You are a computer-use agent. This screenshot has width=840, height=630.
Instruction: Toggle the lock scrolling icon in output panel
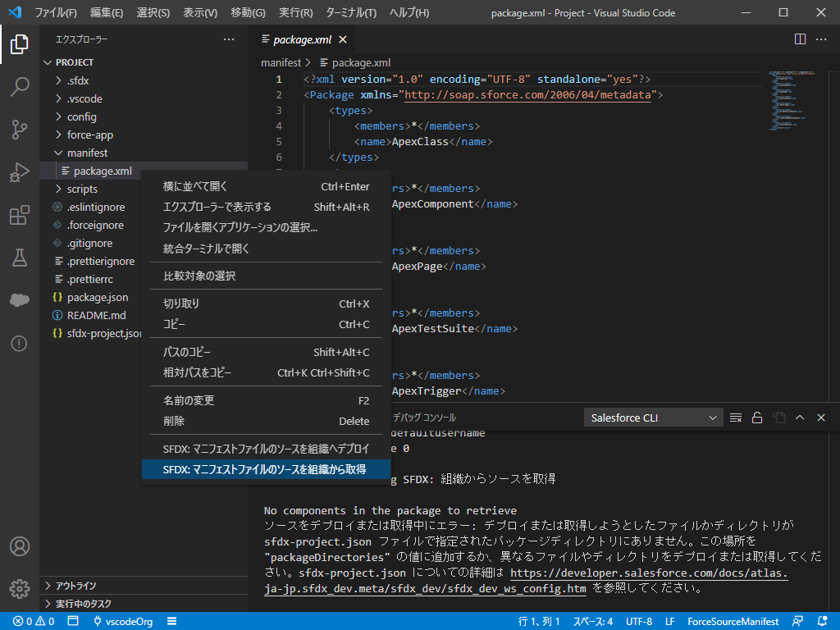pyautogui.click(x=757, y=417)
